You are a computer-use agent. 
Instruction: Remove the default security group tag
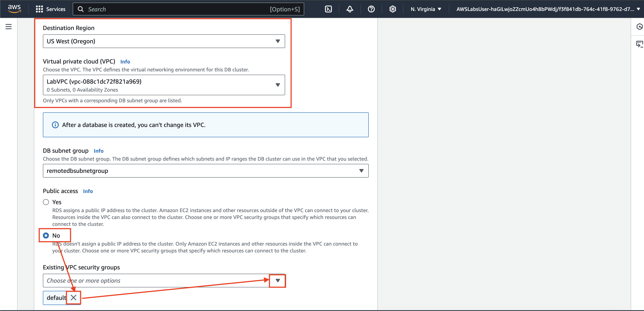click(73, 297)
